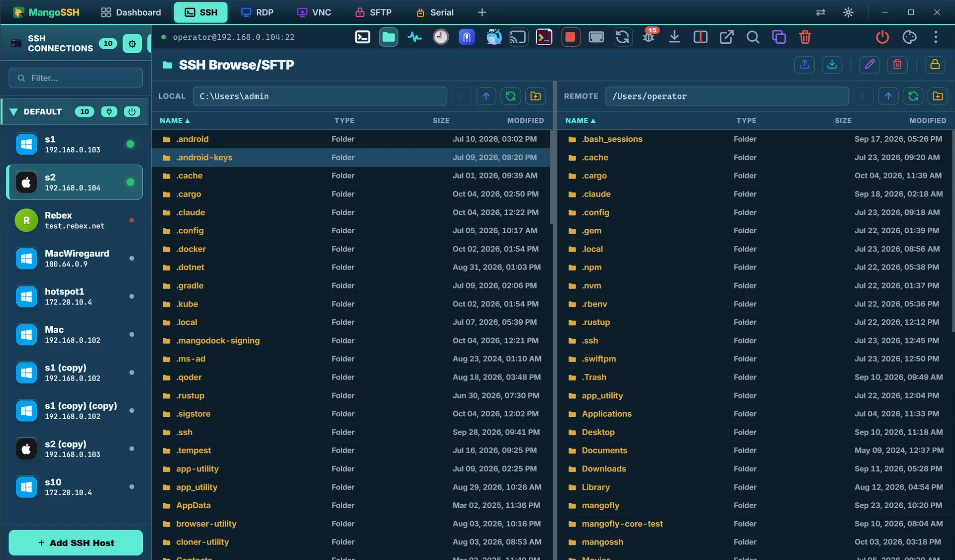Go up one level in local pane

[486, 96]
